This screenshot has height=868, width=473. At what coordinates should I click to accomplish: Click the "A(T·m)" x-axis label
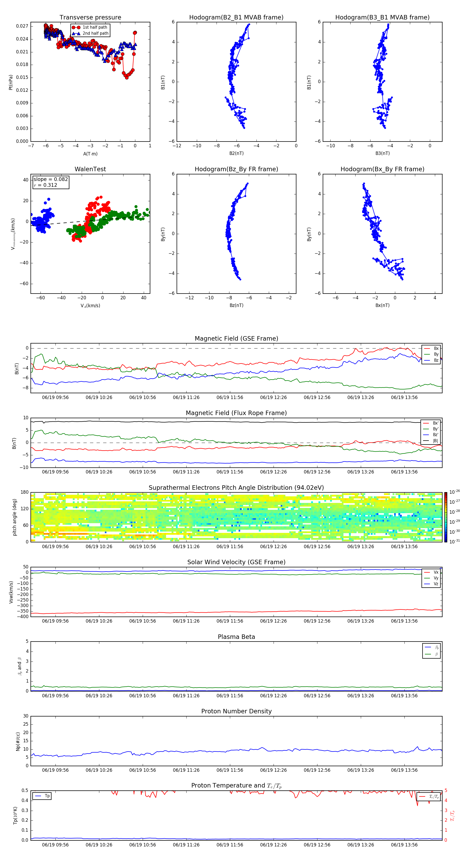pos(90,154)
